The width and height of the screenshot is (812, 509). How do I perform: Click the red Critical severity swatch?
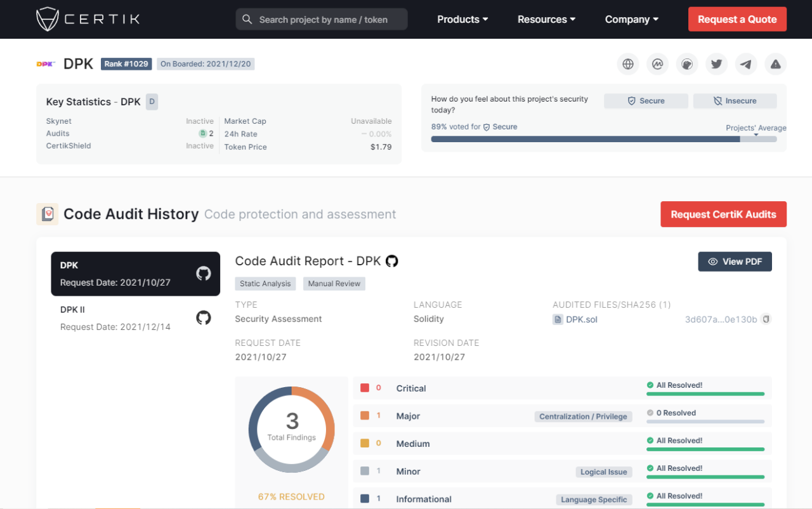point(365,388)
